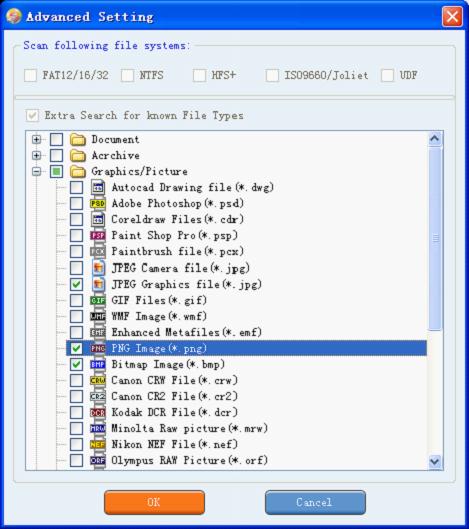Image resolution: width=469 pixels, height=529 pixels.
Task: Click the CR2 Canon file icon
Action: coord(98,396)
